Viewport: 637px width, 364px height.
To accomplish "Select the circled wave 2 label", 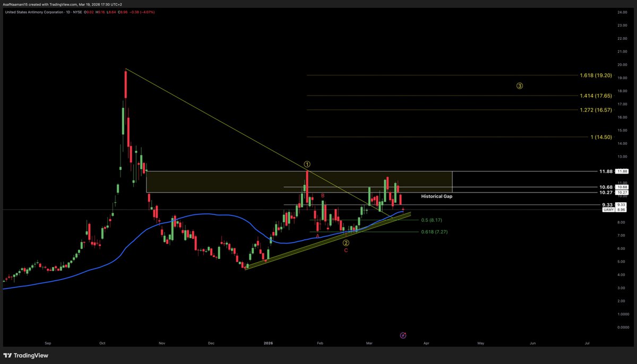I will coord(346,243).
